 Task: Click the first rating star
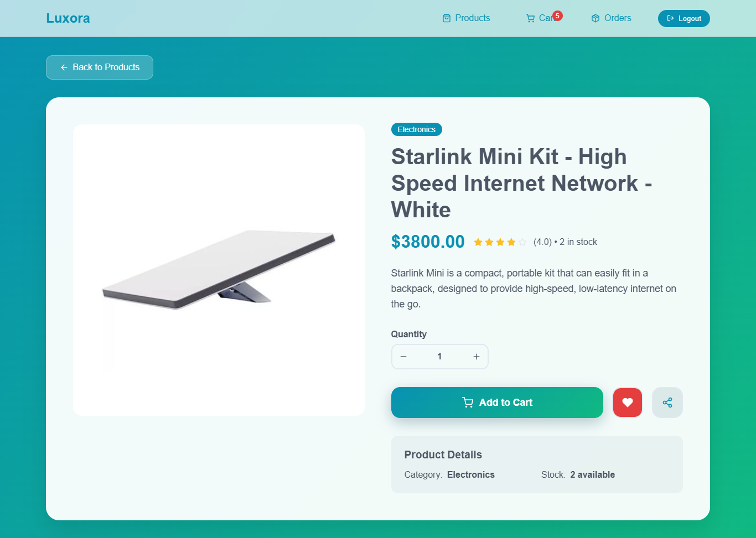(478, 242)
